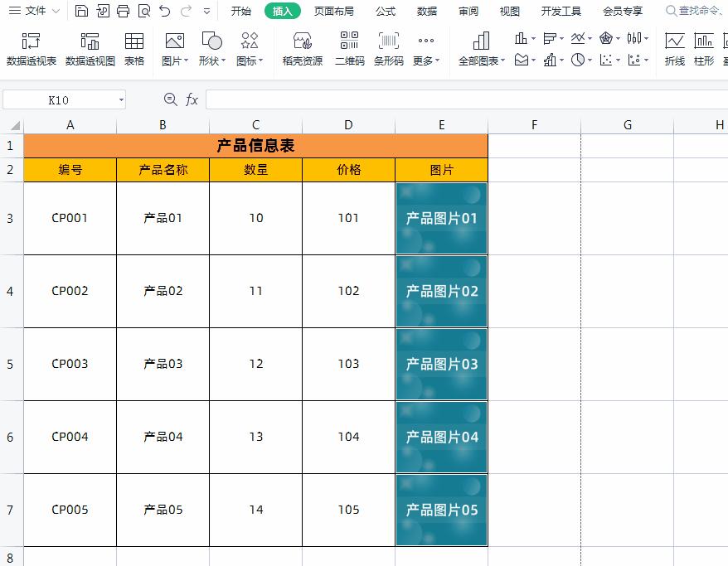Insert a Table (表格)
Image resolution: width=728 pixels, height=566 pixels.
pos(134,47)
